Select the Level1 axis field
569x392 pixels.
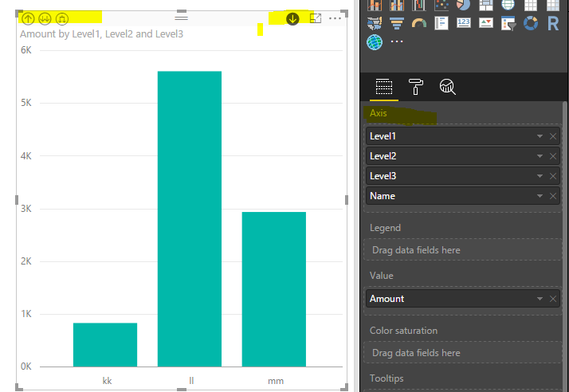point(463,136)
